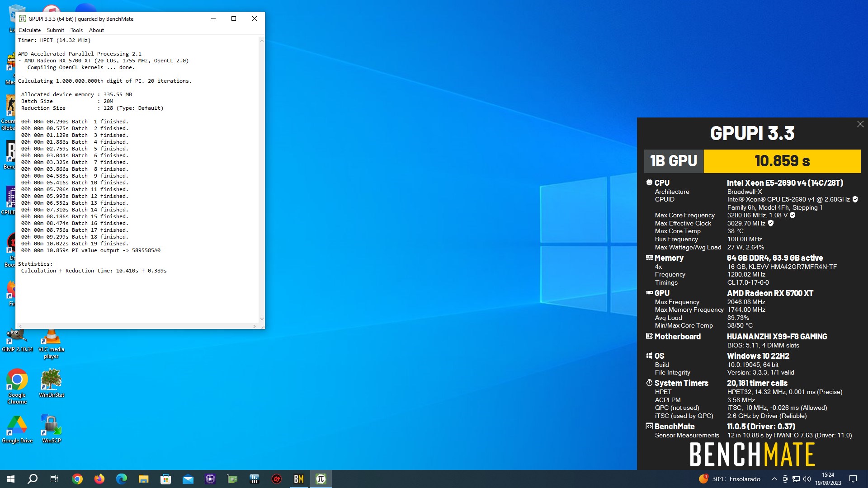Click the Motherboard section header in BenchMate
This screenshot has width=868, height=488.
click(677, 337)
